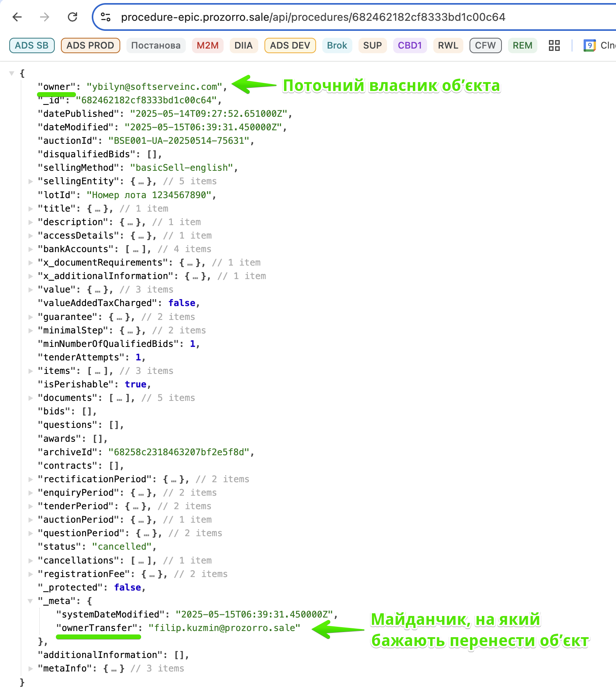Viewport: 616px width, 700px height.
Task: Reload the page with refresh icon
Action: 72,17
